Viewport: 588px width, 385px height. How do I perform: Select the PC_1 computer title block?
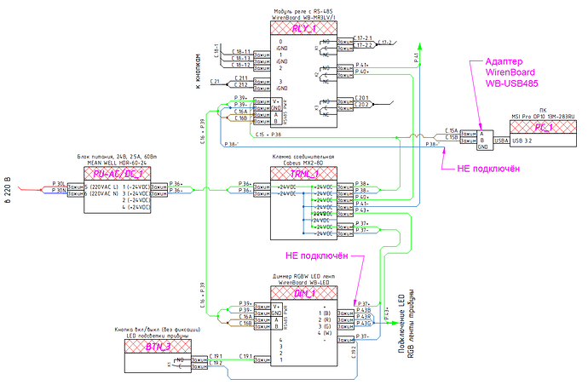click(543, 128)
